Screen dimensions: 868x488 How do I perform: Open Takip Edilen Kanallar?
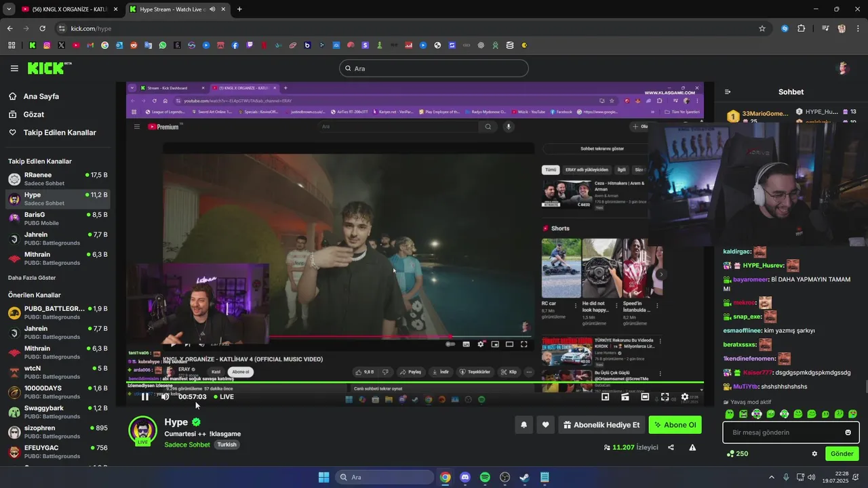(60, 133)
